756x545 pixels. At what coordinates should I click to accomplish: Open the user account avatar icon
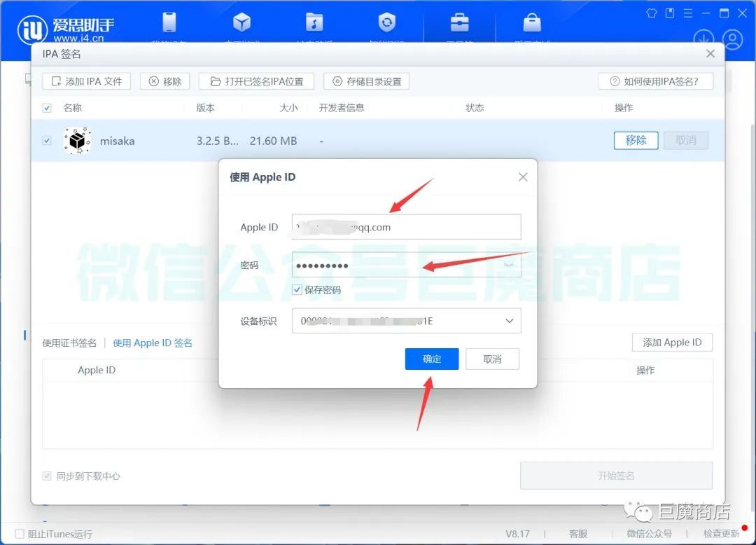pyautogui.click(x=732, y=39)
